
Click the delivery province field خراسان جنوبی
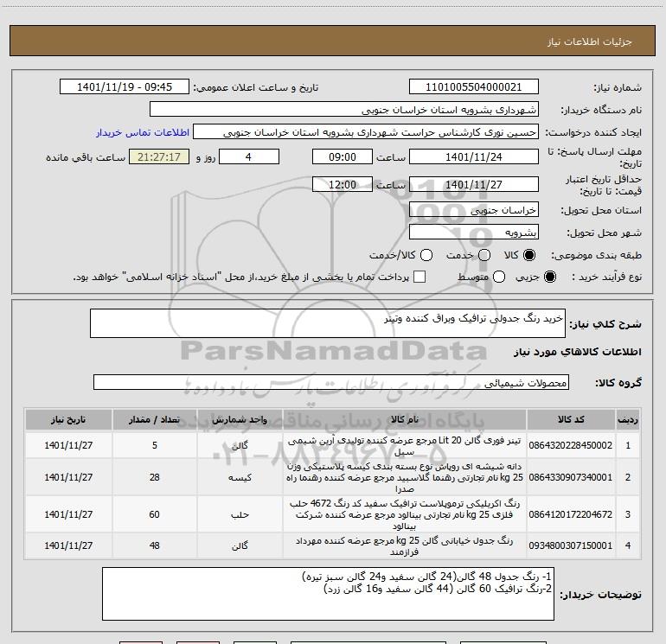pos(474,210)
